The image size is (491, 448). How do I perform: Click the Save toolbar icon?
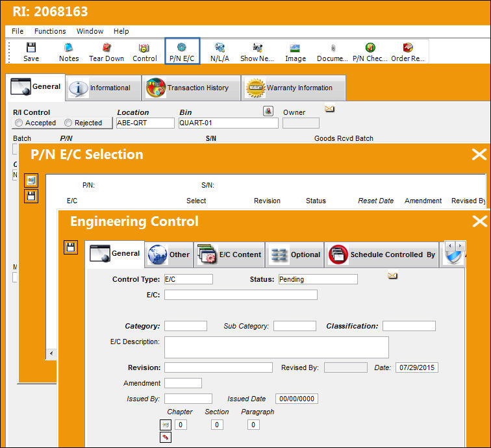(31, 52)
